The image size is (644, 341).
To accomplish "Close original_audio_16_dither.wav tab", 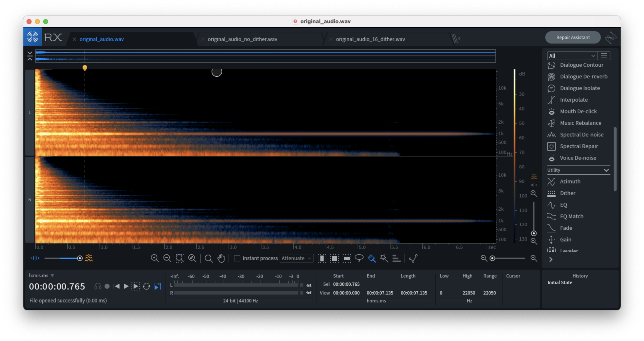I will click(331, 39).
